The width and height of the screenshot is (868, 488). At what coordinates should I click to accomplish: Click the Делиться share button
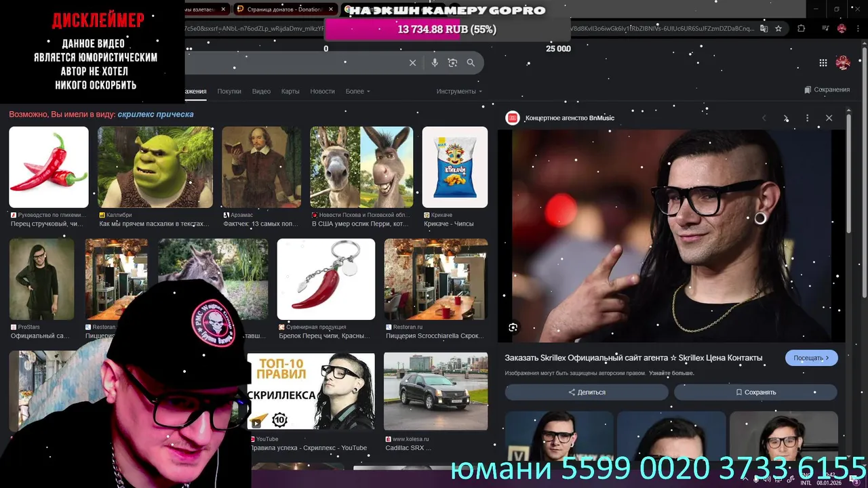click(587, 392)
